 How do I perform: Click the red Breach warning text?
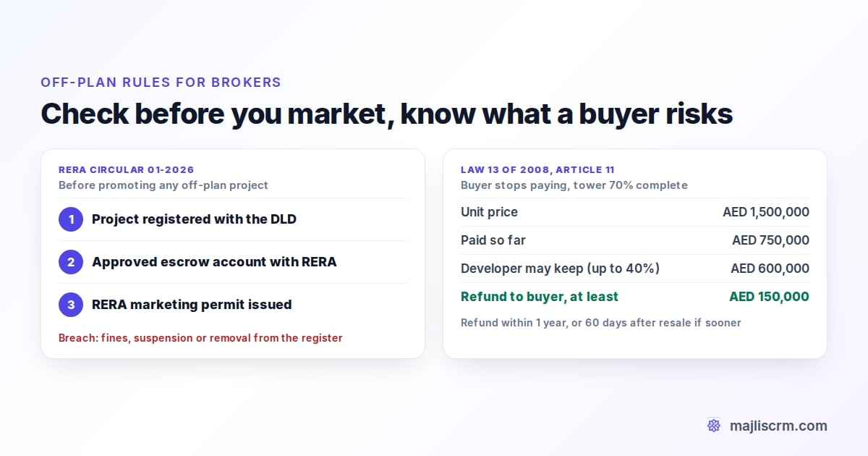coord(200,338)
